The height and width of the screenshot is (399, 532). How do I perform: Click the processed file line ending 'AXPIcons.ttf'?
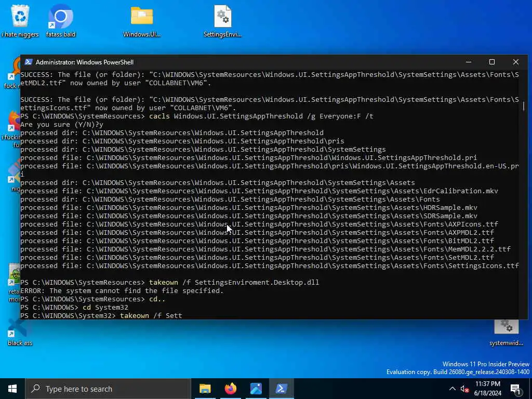pyautogui.click(x=259, y=224)
